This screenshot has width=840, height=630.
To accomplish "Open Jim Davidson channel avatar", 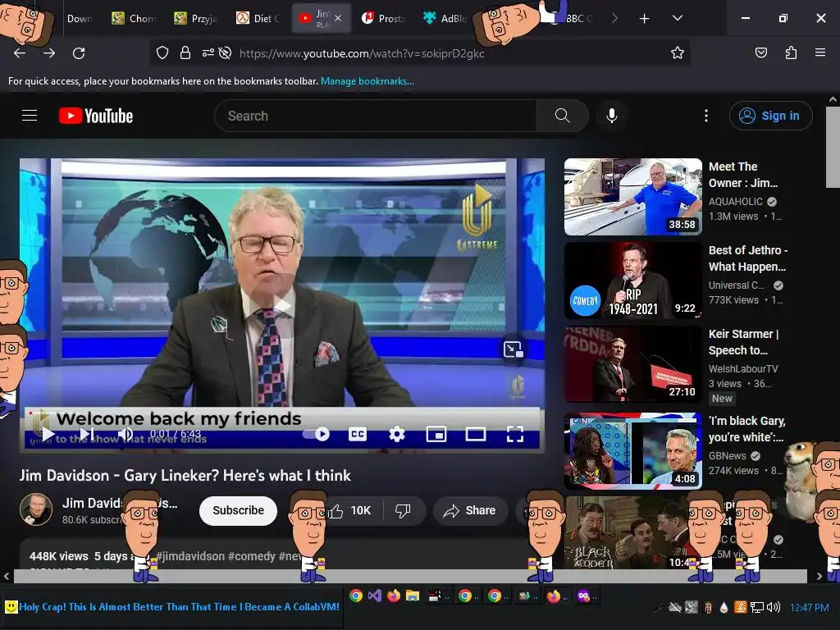I will [36, 509].
